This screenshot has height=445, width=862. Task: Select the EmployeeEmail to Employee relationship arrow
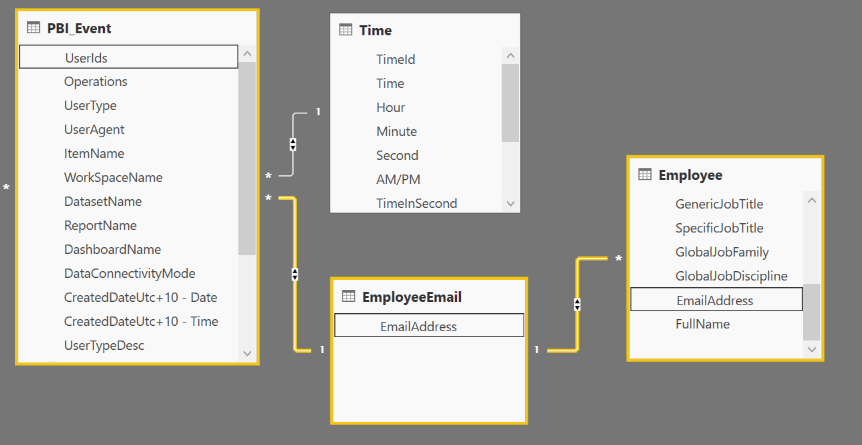pyautogui.click(x=577, y=304)
